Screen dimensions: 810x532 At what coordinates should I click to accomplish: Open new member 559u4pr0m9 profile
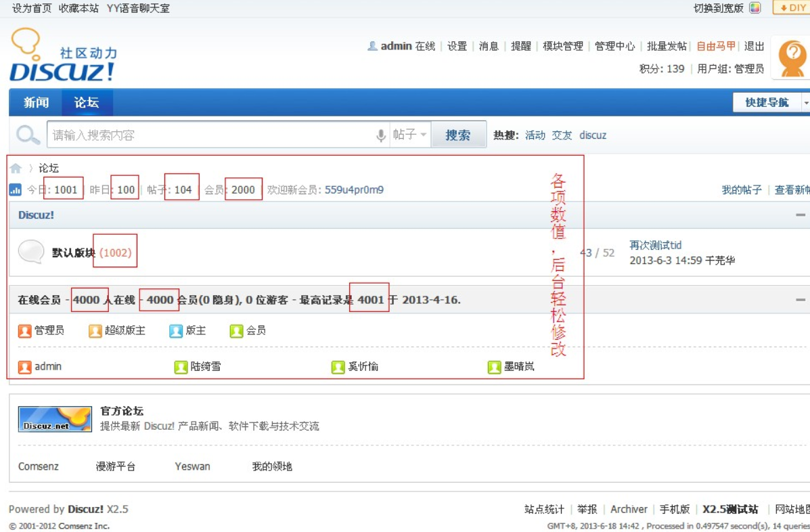click(x=354, y=190)
